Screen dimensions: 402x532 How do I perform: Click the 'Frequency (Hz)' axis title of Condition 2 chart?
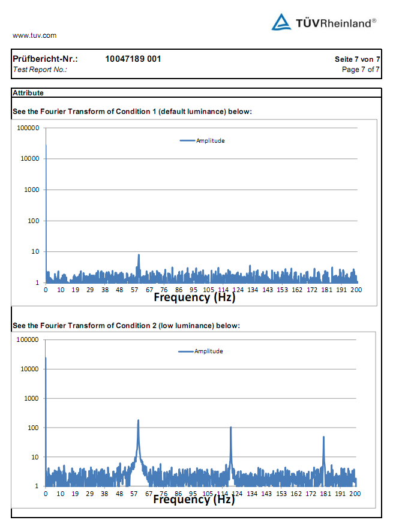coord(194,500)
